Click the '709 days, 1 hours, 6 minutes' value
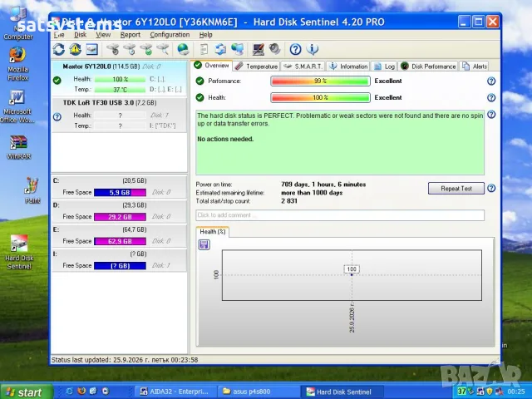Viewport: 532px width, 399px height. 323,185
